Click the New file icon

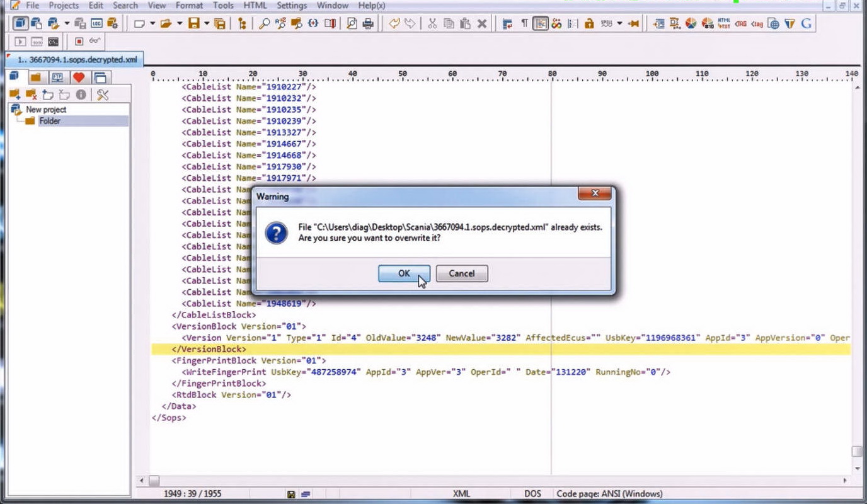coord(139,24)
